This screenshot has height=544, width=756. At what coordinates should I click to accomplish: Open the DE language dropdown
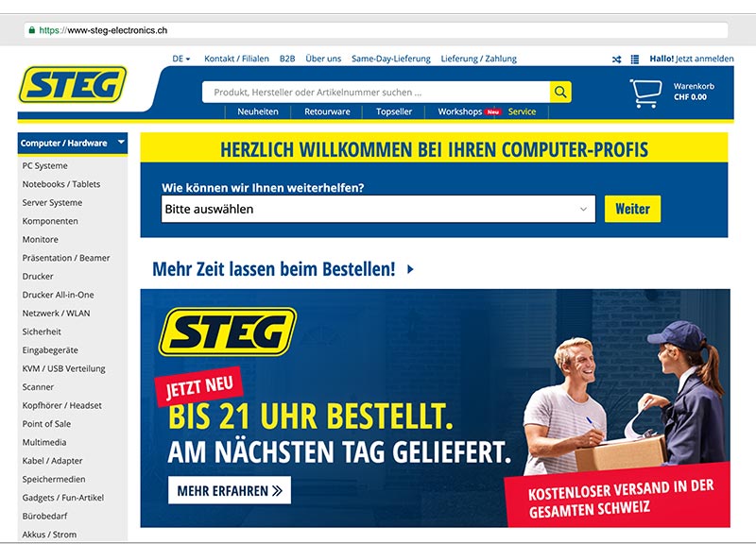tap(180, 59)
